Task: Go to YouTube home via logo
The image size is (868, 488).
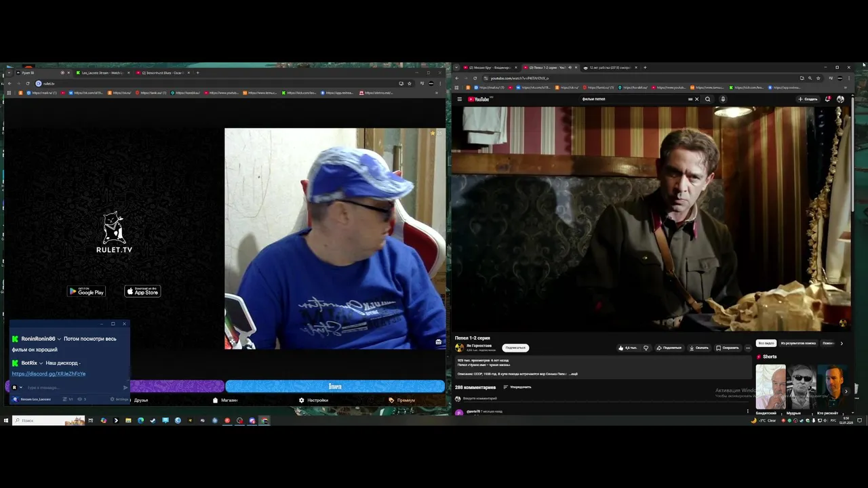Action: tap(480, 99)
